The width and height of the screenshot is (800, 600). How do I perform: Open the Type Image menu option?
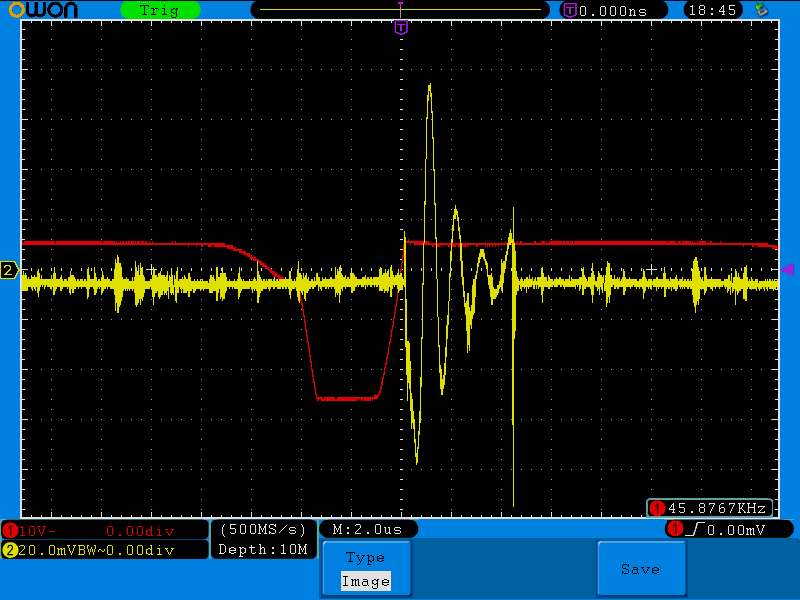click(x=366, y=569)
